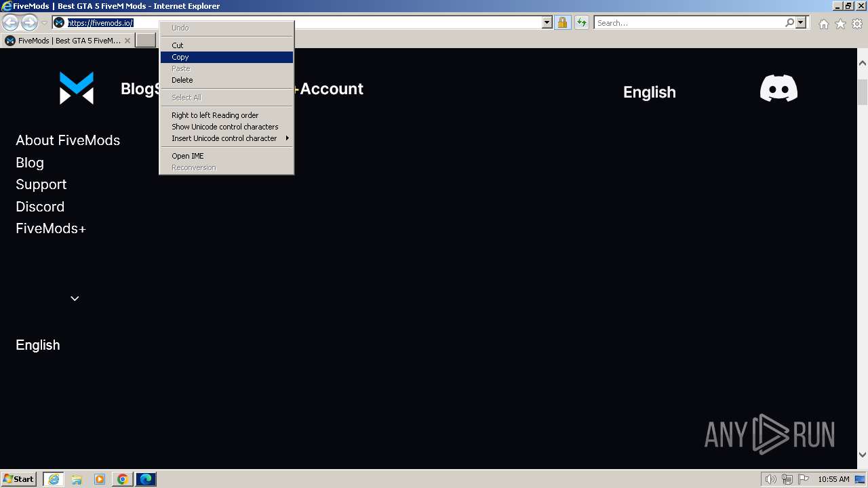
Task: Select Right to left Reading order
Action: (226, 115)
